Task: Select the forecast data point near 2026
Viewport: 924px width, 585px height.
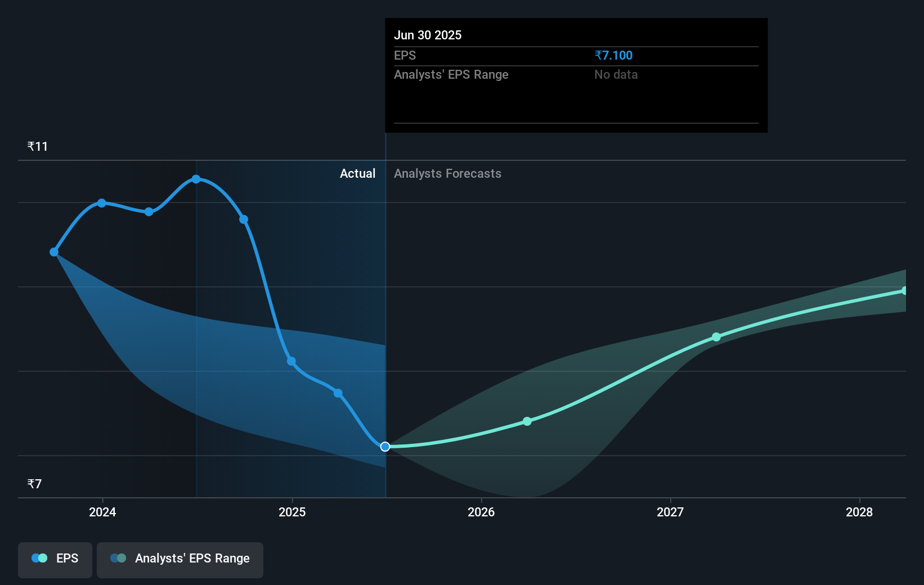Action: [527, 421]
